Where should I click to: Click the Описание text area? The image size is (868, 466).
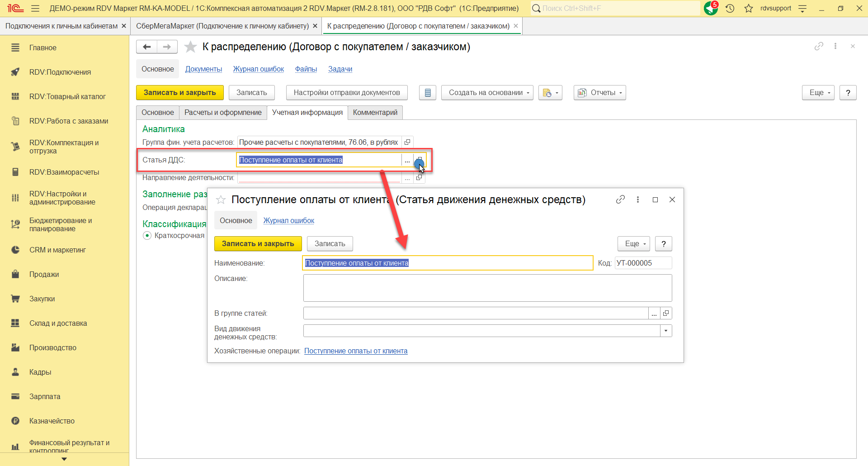487,288
